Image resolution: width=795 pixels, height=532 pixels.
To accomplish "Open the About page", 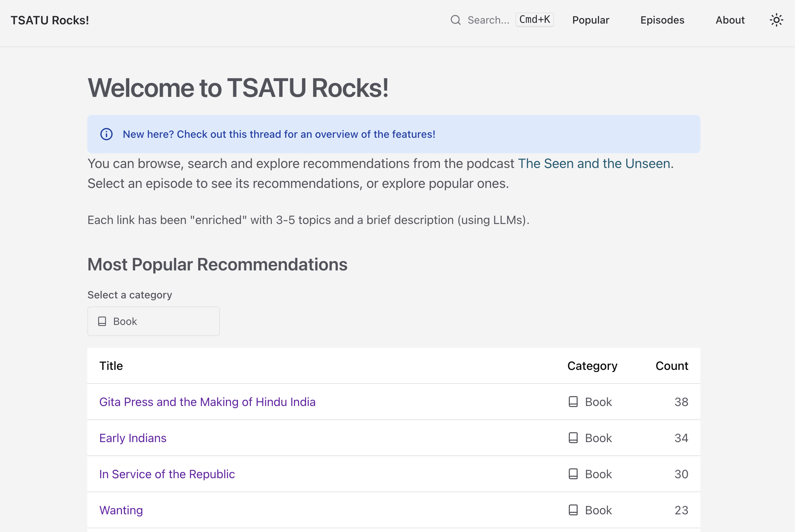I will tap(730, 20).
